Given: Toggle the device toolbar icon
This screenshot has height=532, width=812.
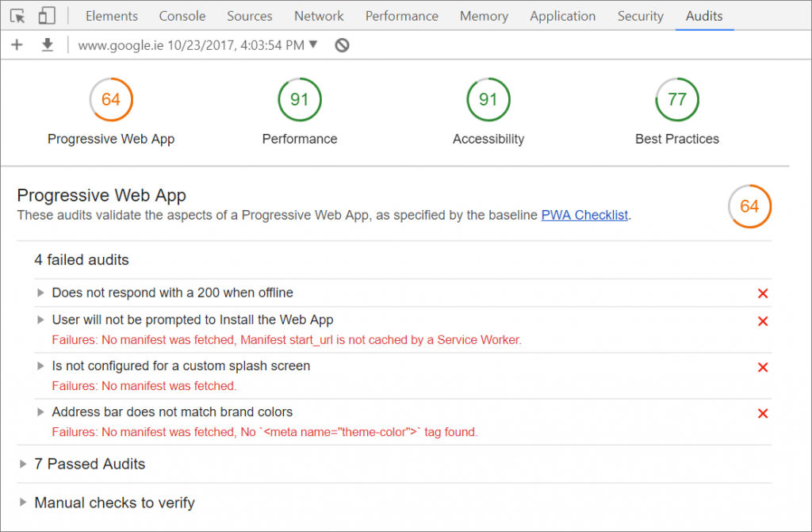Looking at the screenshot, I should (x=47, y=16).
